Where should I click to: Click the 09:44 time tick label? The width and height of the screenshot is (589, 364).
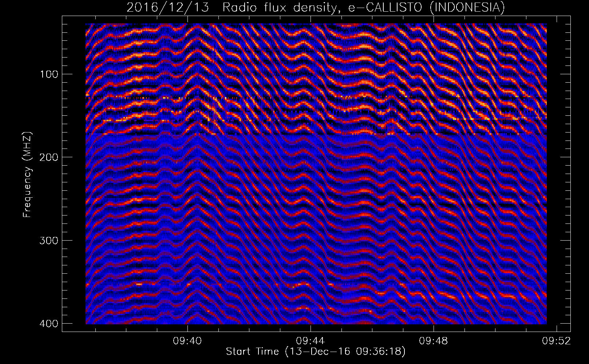click(x=311, y=341)
